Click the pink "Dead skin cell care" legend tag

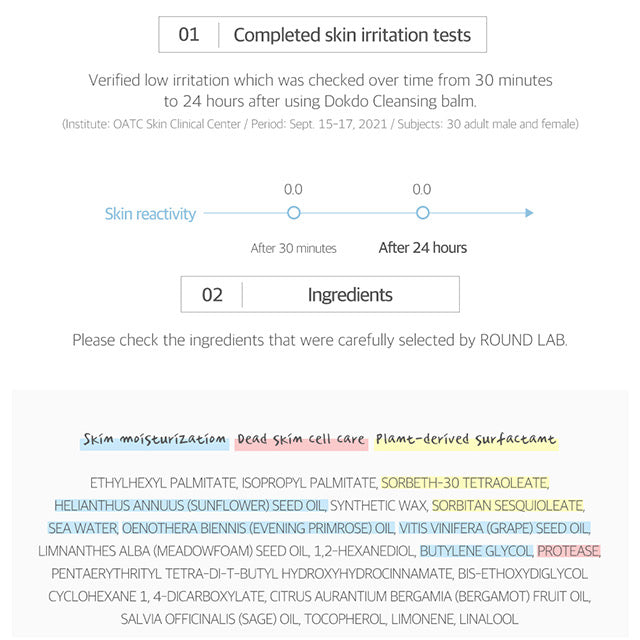pyautogui.click(x=302, y=439)
